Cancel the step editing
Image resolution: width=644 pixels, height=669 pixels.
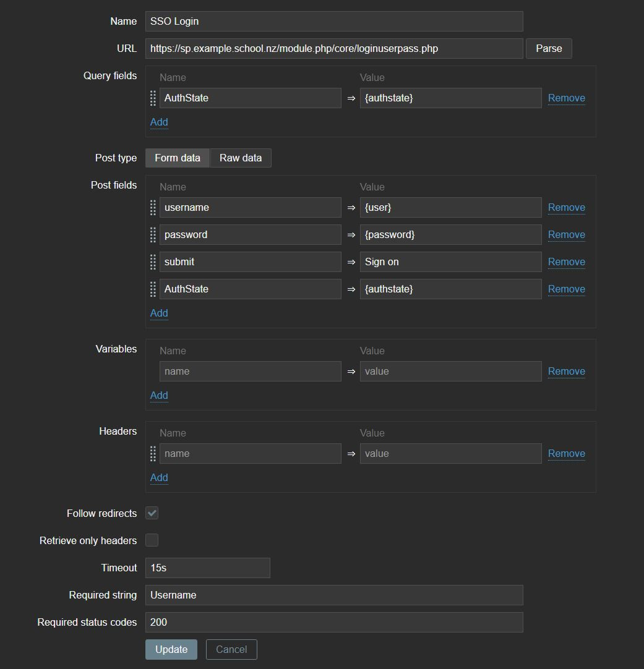tap(231, 649)
